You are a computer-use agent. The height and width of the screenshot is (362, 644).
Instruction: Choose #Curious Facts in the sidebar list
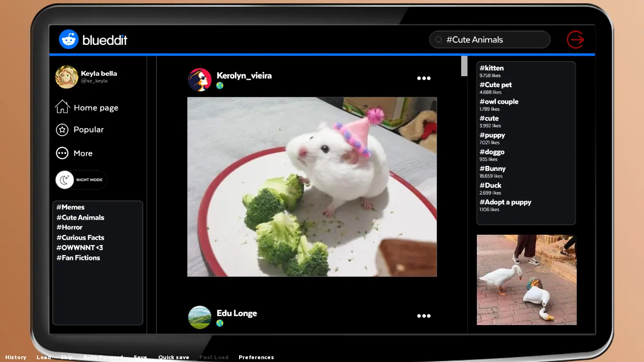point(80,238)
